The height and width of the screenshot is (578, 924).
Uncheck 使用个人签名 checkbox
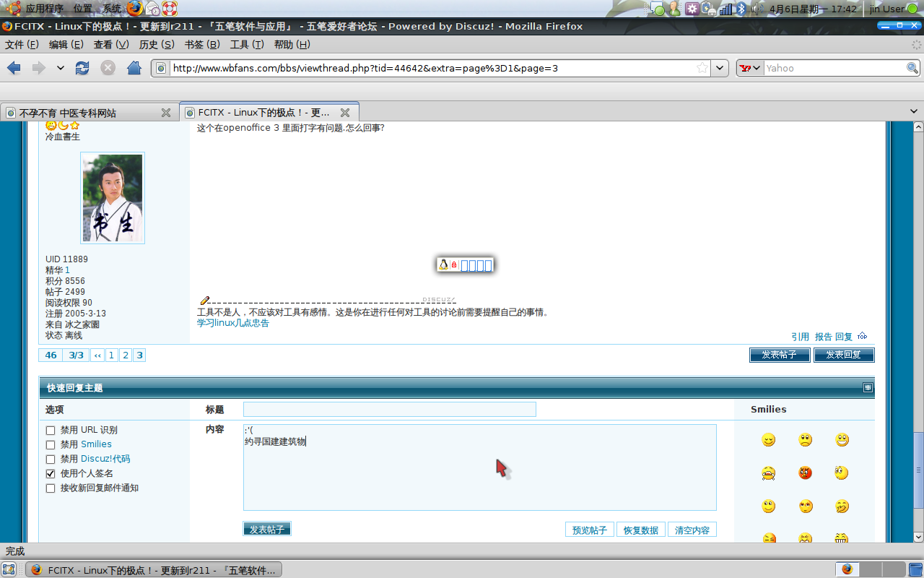[x=51, y=474]
